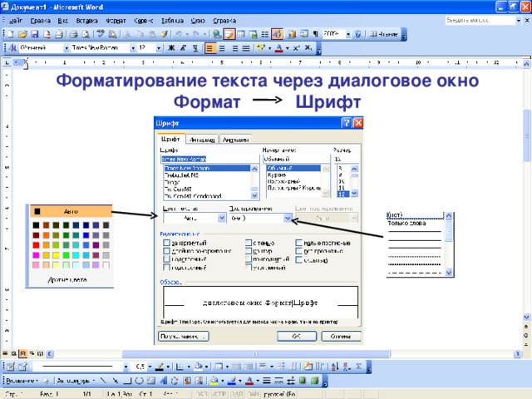532x399 pixels.
Task: Expand the underline style '(нет)' dropdown
Action: click(x=288, y=218)
